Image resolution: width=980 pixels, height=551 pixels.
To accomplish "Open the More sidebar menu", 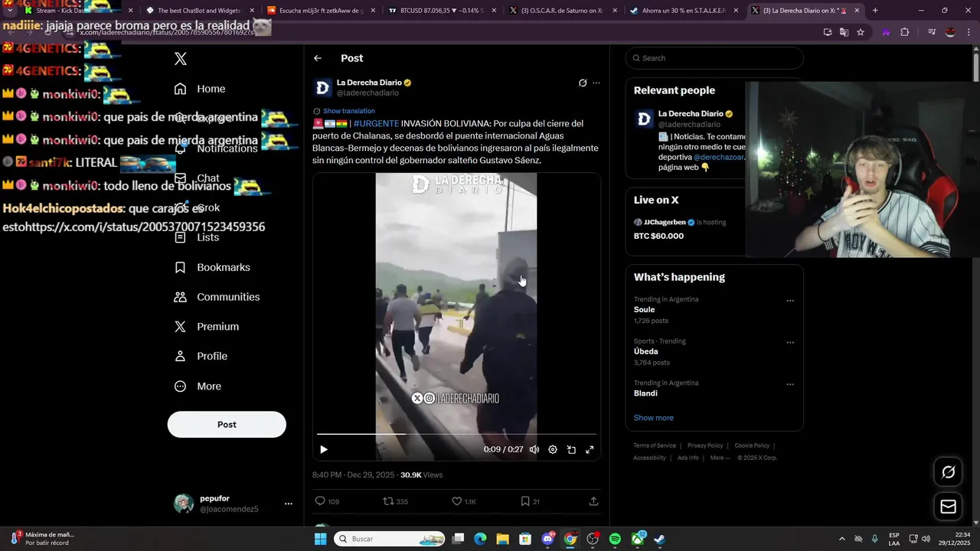I will tap(198, 386).
